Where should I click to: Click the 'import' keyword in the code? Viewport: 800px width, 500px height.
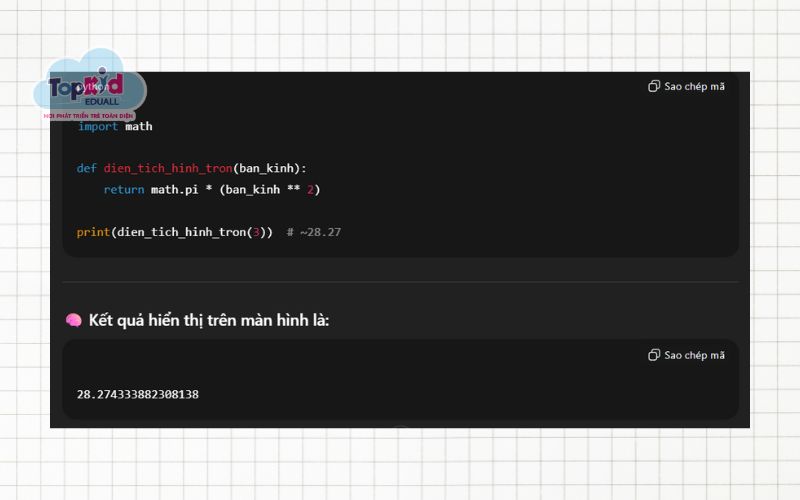click(x=98, y=127)
